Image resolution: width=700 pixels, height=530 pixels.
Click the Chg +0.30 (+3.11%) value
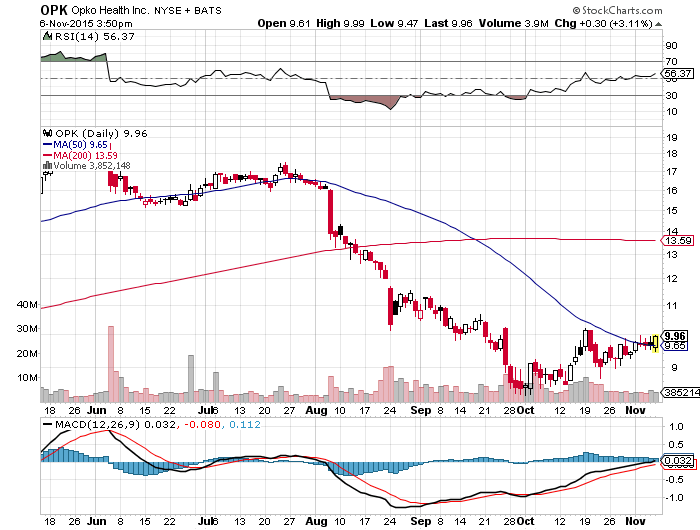coord(603,23)
